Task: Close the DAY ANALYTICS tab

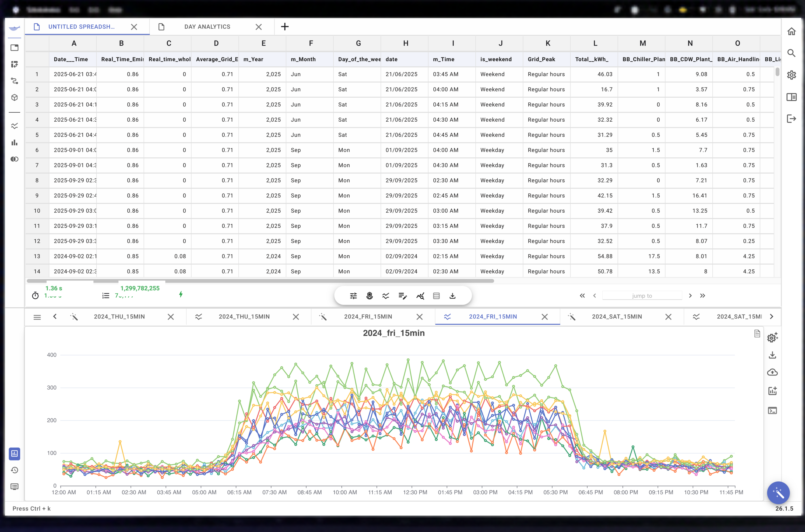Action: pos(258,27)
